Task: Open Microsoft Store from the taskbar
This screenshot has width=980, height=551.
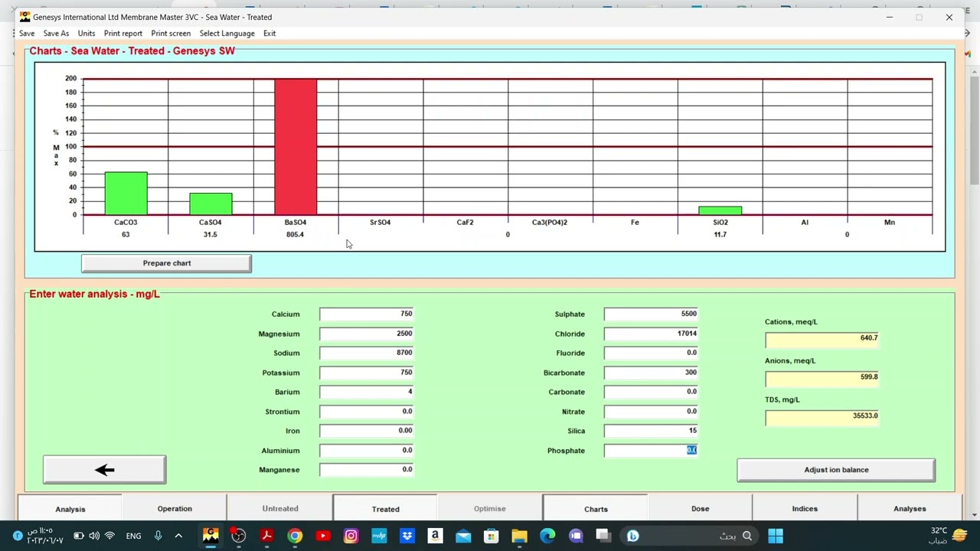Action: (492, 536)
